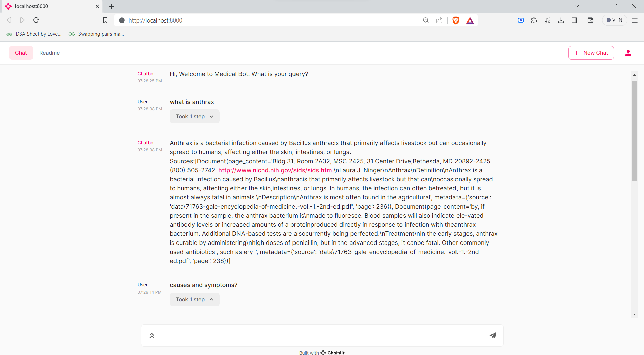
Task: Open Chainlit link in footer
Action: point(333,352)
